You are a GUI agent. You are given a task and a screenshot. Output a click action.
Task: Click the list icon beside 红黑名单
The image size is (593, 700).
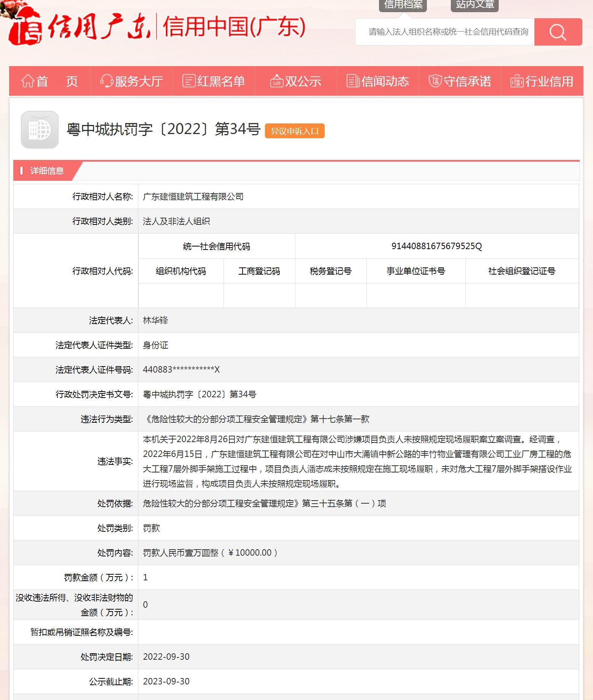[x=189, y=81]
